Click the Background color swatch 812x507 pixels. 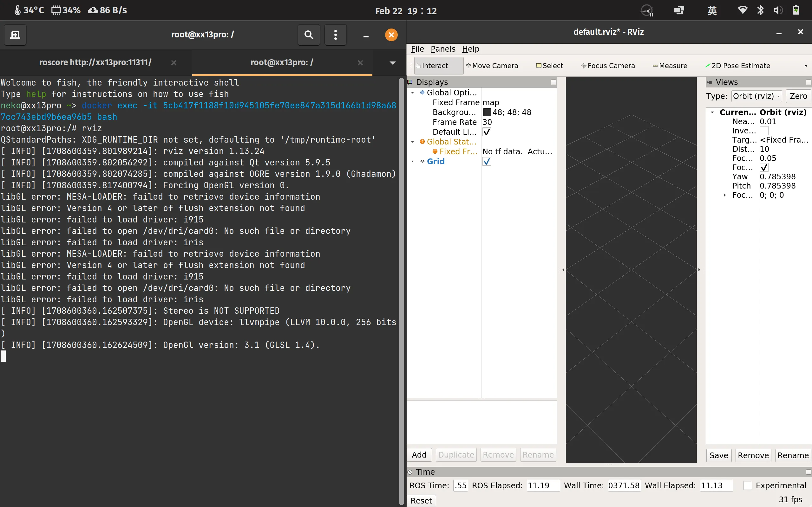click(x=487, y=112)
